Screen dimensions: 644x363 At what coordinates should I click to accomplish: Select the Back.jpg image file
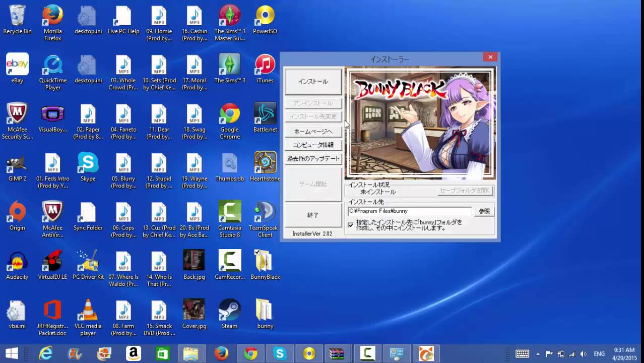(194, 265)
